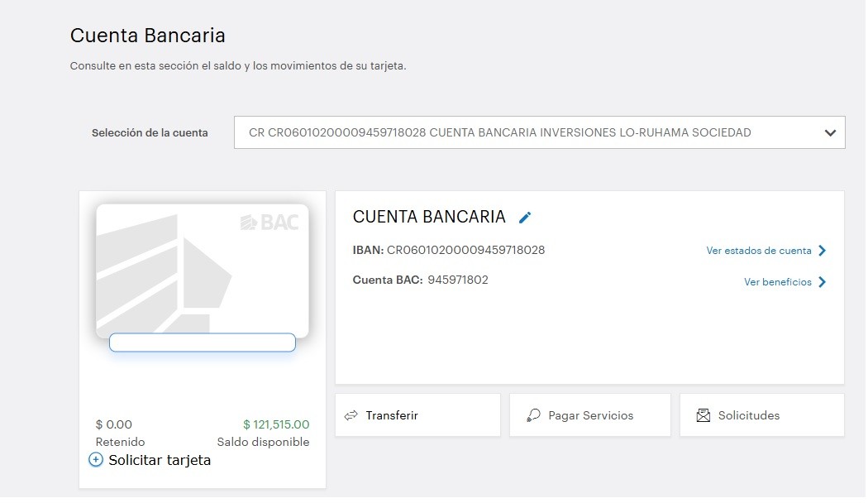Click the empty field below the card

203,343
